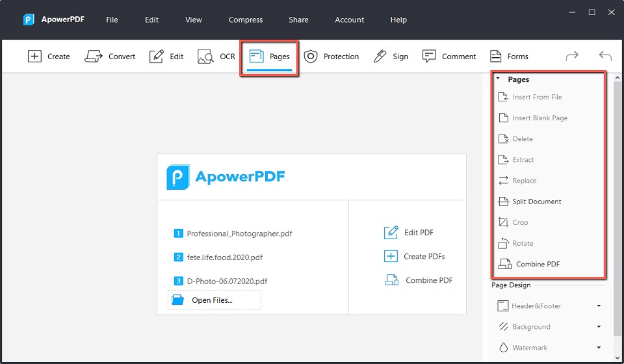The image size is (624, 364).
Task: Expand the Header&Footer dropdown
Action: point(599,306)
